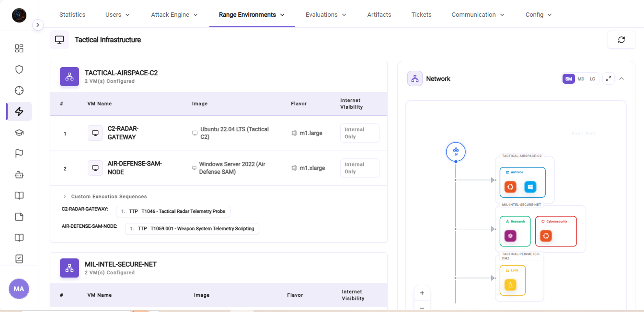Switch network panel size to LG
Screen dimensions: 644x312
tap(593, 79)
